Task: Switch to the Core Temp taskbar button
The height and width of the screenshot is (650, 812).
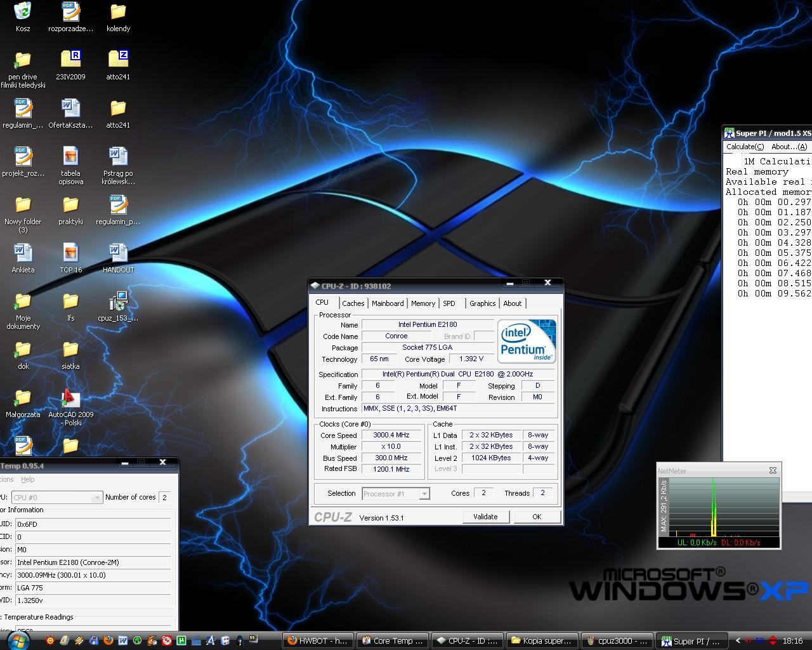Action: [x=393, y=641]
